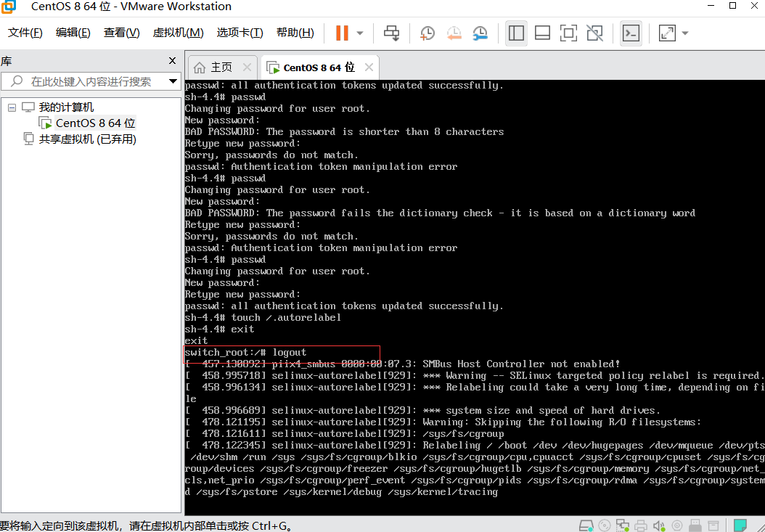765x532 pixels.
Task: Open the 虚拟机(M) menu
Action: coord(178,33)
